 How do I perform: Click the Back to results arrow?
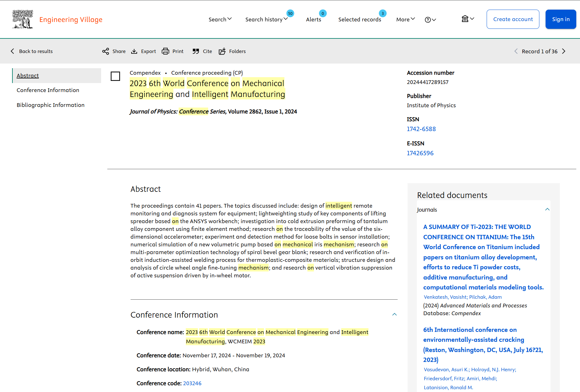tap(12, 51)
